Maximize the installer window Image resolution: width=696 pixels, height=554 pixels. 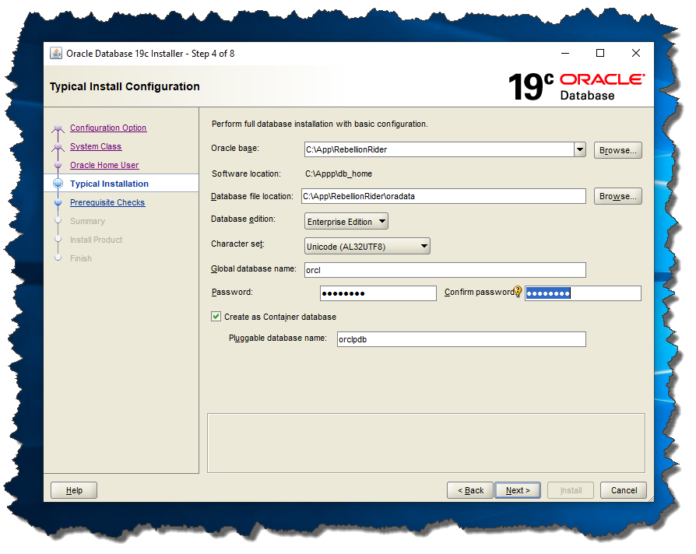tap(600, 53)
